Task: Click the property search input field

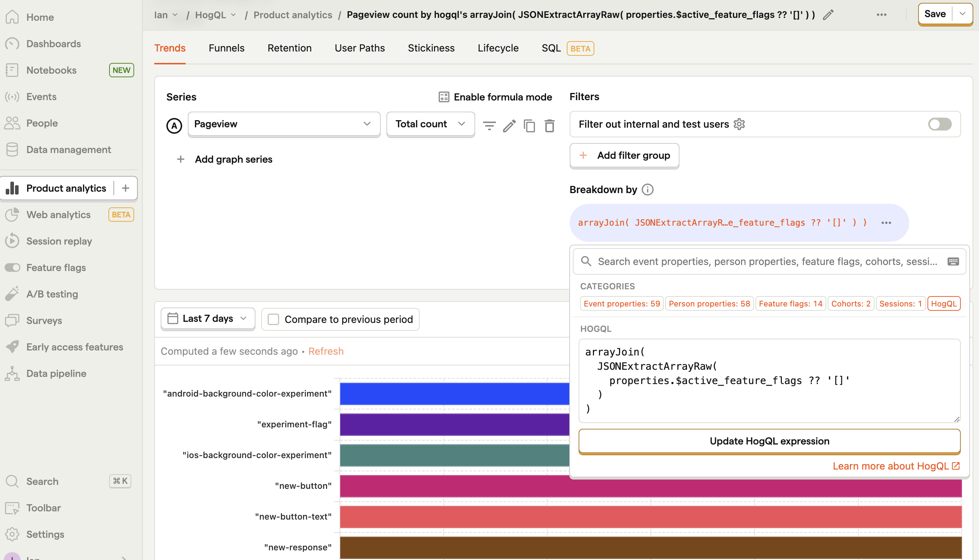Action: click(769, 261)
